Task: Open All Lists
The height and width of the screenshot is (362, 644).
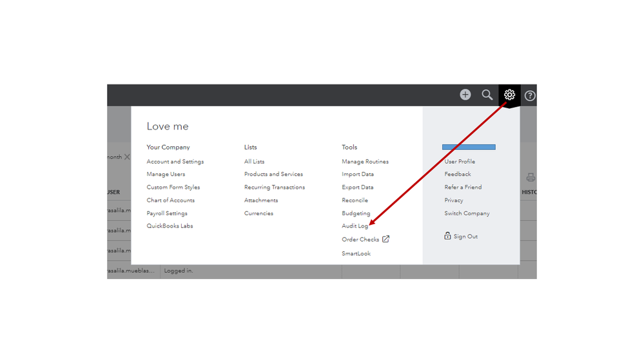Action: point(254,161)
